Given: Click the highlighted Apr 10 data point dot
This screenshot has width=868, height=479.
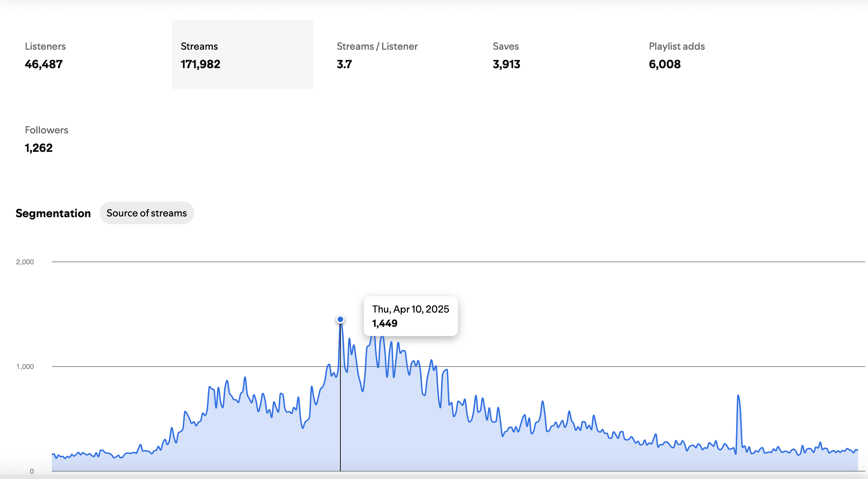Looking at the screenshot, I should click(340, 319).
